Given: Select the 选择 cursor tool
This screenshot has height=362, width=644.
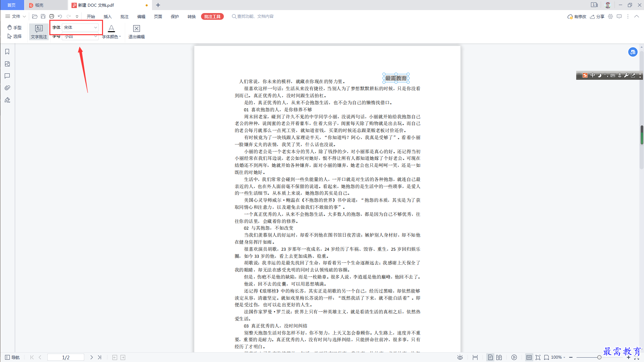Looking at the screenshot, I should pos(14,36).
